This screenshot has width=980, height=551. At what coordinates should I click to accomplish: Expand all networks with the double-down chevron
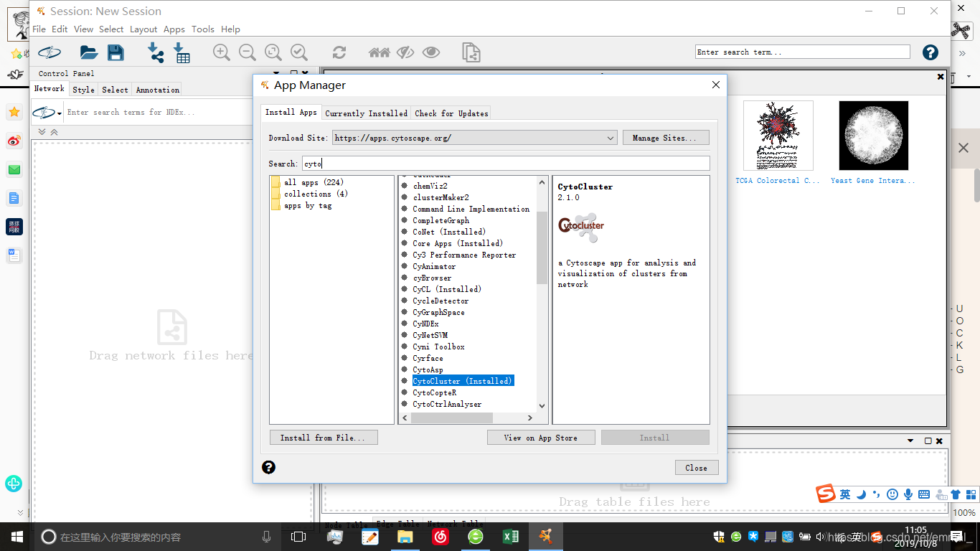tap(42, 132)
